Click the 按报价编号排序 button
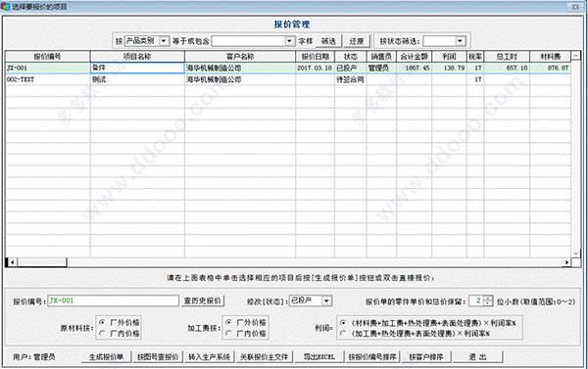The width and height of the screenshot is (588, 369). (x=372, y=357)
